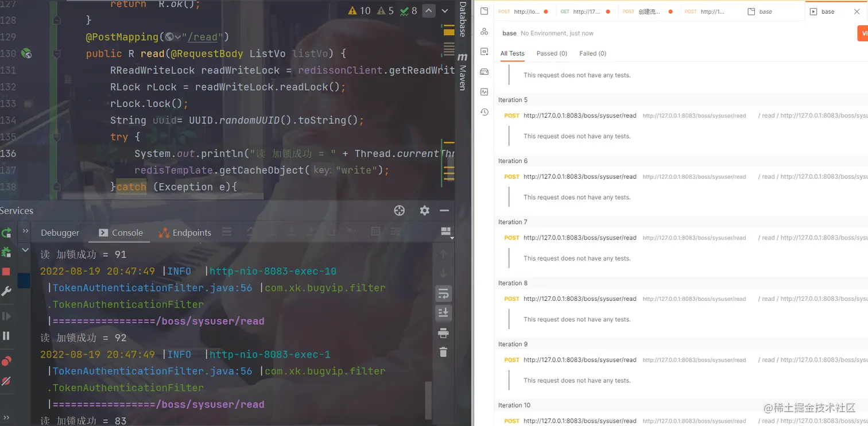This screenshot has height=426, width=868.
Task: Open Postman History sidebar icon
Action: click(x=485, y=112)
